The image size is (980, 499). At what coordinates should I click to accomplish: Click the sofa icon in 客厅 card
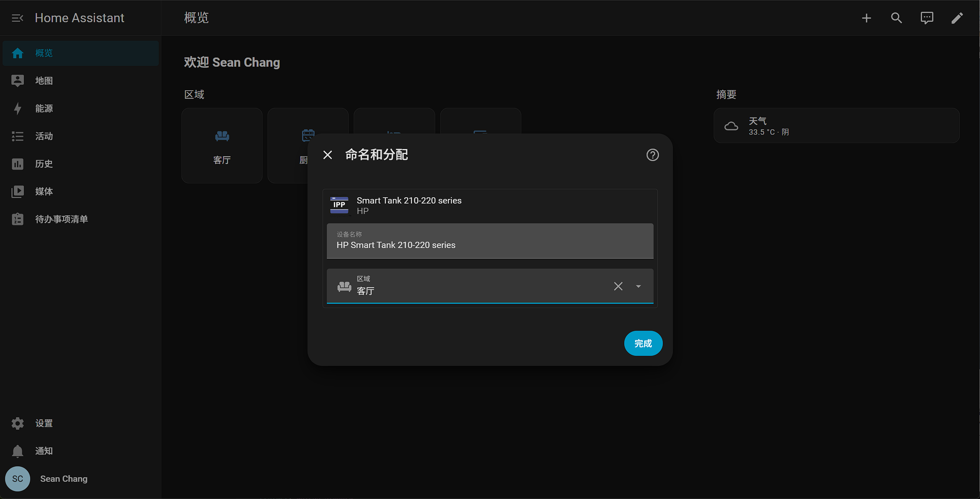222,136
